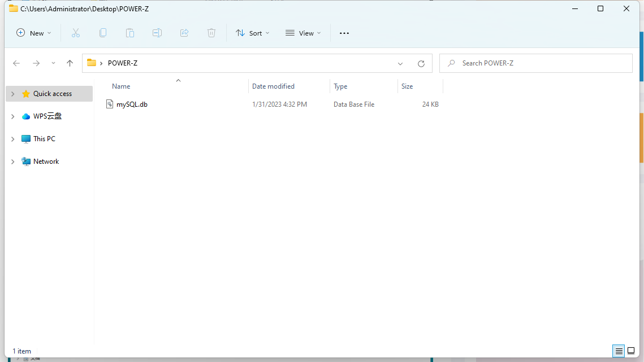Switch to details view layout
The image size is (644, 362).
click(619, 351)
